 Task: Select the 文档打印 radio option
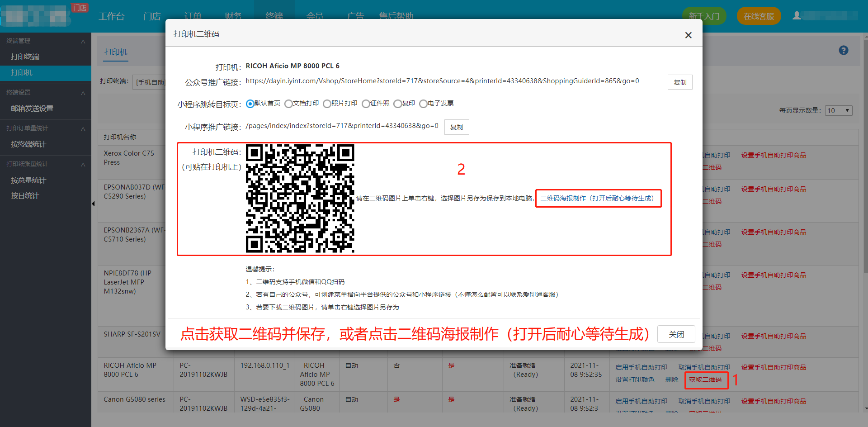coord(288,104)
